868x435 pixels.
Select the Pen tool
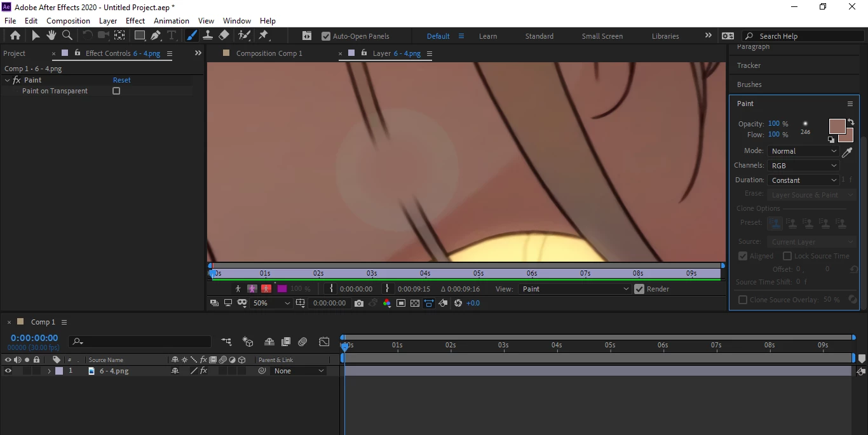pyautogui.click(x=156, y=36)
